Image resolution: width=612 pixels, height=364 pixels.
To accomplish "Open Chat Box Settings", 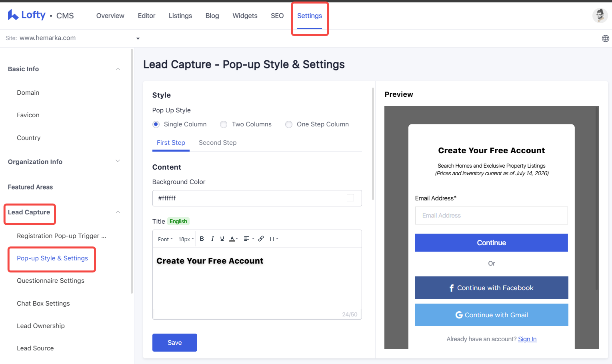I will click(43, 304).
